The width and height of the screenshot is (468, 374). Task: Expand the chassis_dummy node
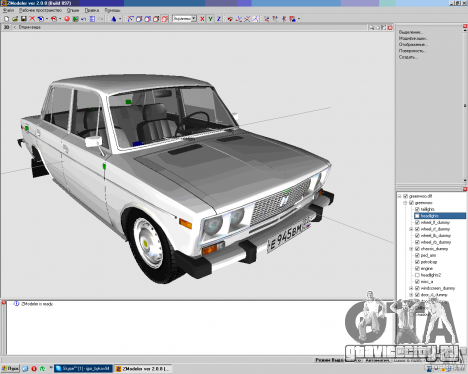click(411, 249)
